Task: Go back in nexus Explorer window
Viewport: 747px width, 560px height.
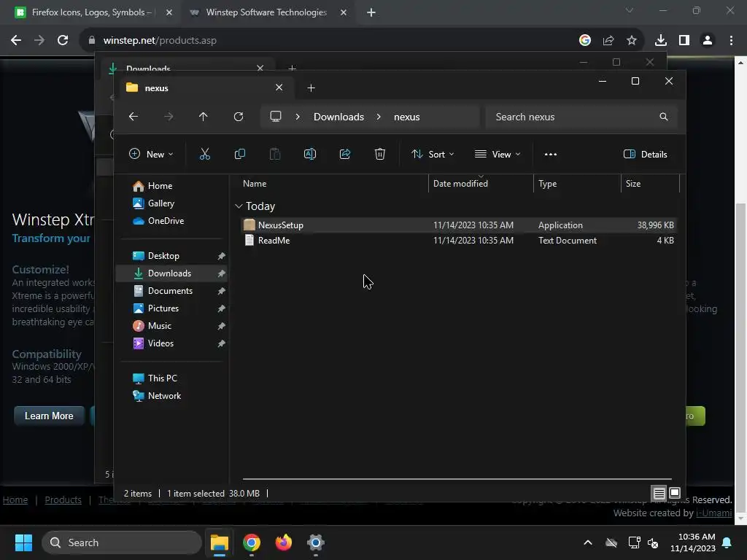Action: click(133, 117)
